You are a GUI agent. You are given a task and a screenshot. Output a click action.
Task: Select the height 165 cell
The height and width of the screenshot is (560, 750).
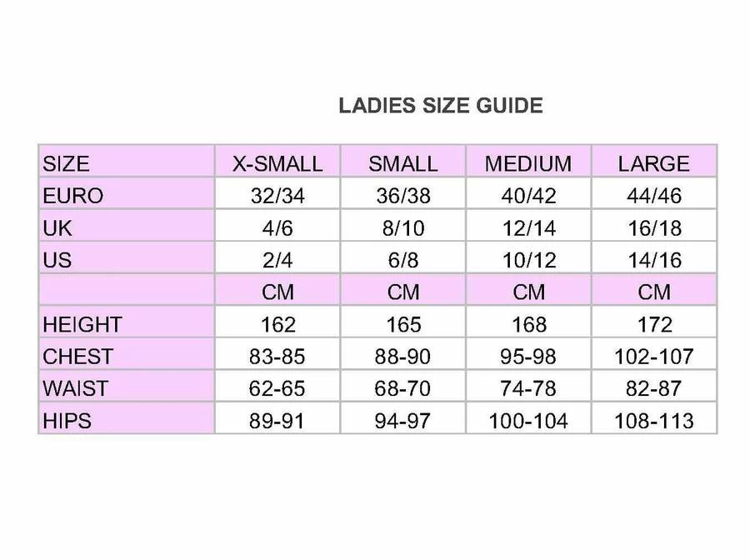tap(402, 324)
